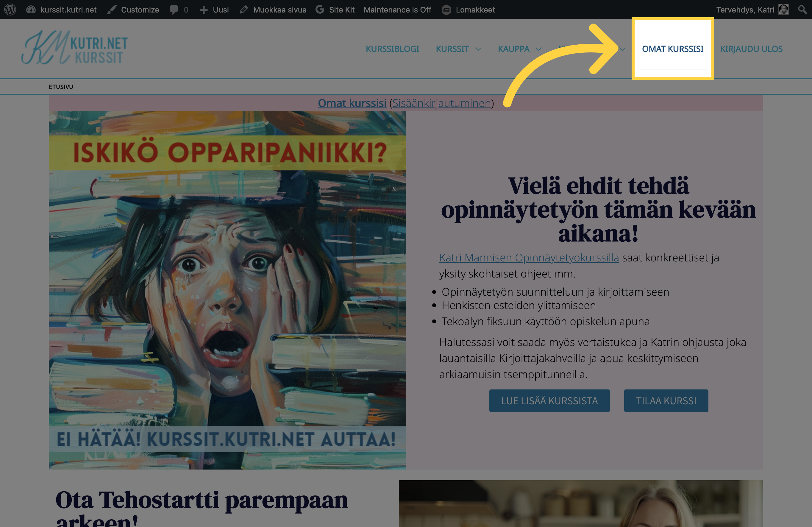Click the TILAA KURSSI button

point(666,400)
